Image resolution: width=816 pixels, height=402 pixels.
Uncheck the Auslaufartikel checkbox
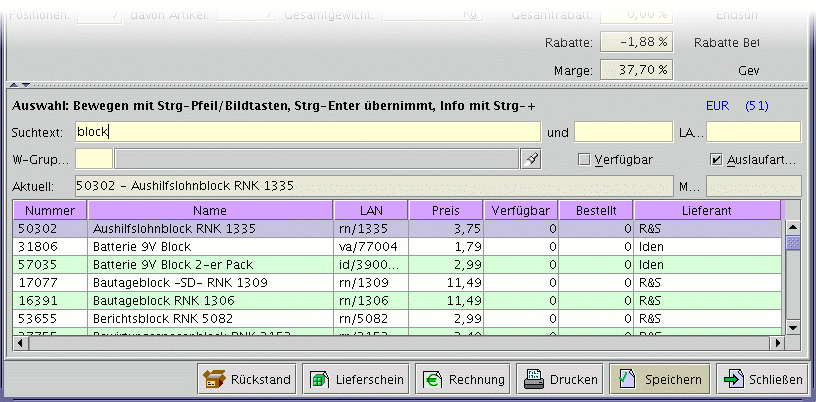(715, 159)
